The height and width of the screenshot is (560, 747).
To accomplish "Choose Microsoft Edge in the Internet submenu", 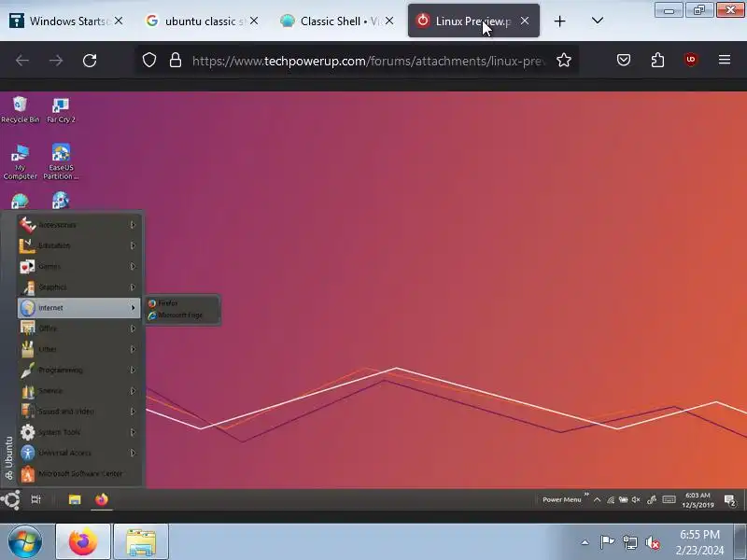I will pos(182,315).
